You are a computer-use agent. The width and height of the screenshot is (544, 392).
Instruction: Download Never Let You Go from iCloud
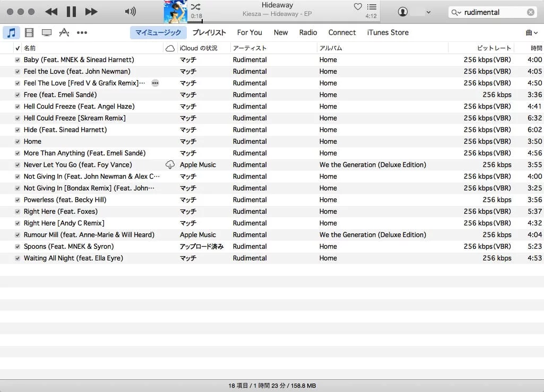tap(170, 165)
